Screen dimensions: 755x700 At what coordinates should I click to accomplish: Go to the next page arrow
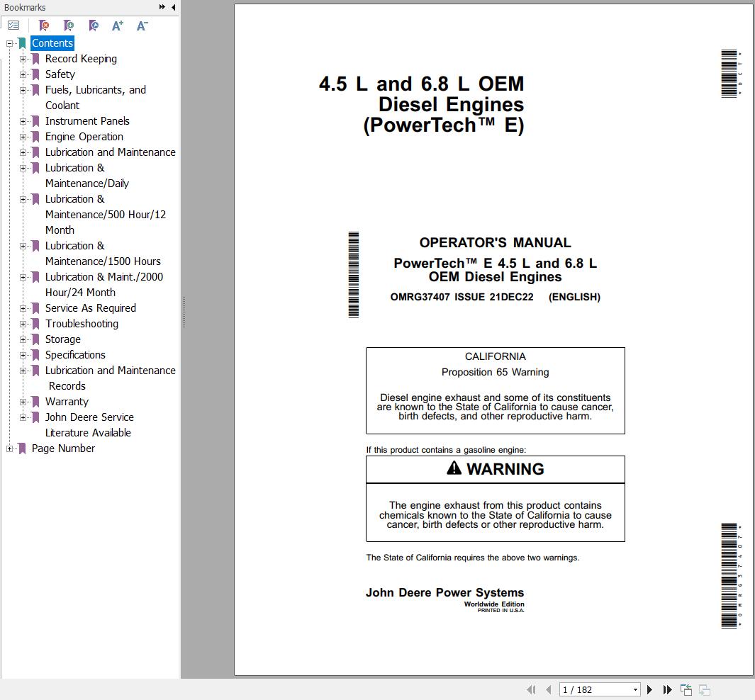coord(649,689)
